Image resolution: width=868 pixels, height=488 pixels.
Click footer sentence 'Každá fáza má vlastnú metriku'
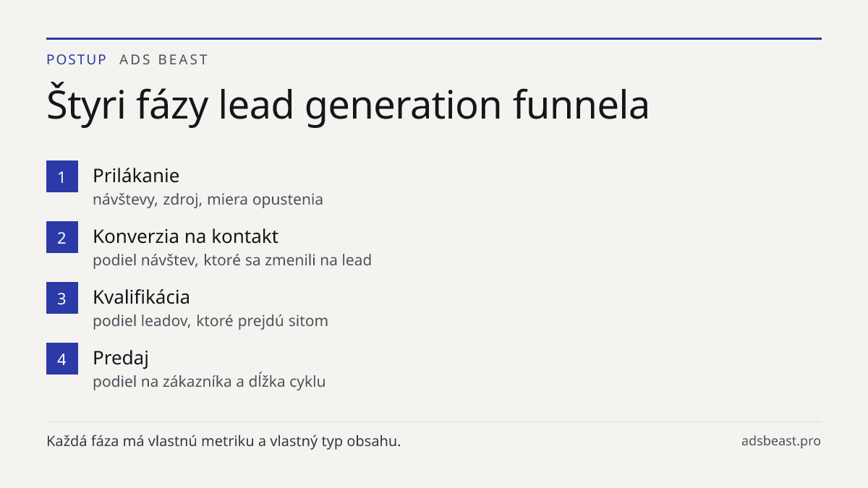[224, 441]
